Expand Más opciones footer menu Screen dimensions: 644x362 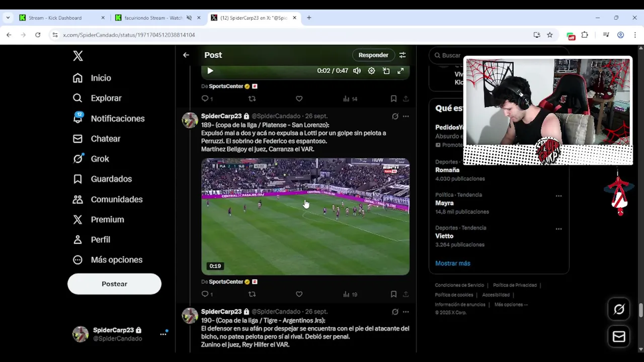click(511, 305)
